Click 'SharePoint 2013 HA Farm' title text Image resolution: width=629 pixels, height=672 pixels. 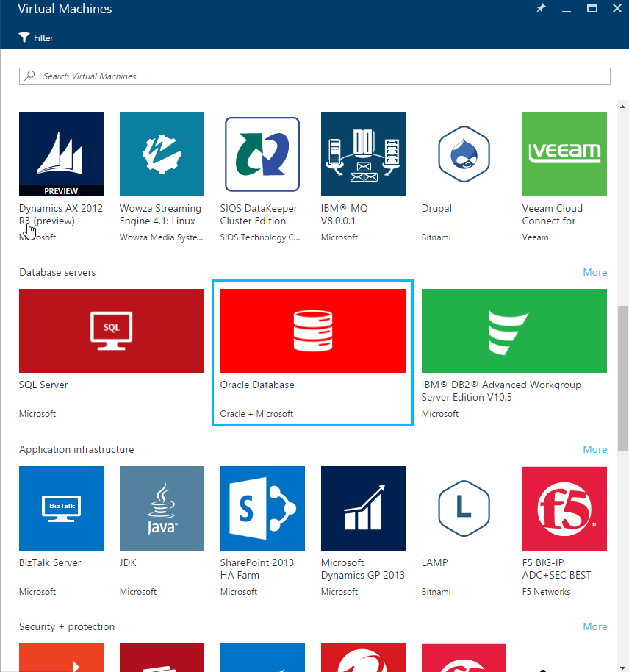pyautogui.click(x=257, y=569)
